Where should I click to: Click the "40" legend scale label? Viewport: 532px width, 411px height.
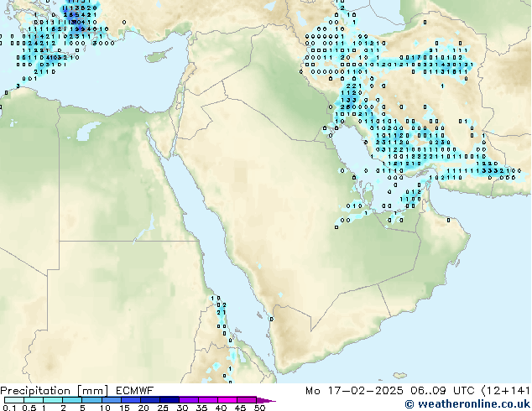tap(221, 408)
